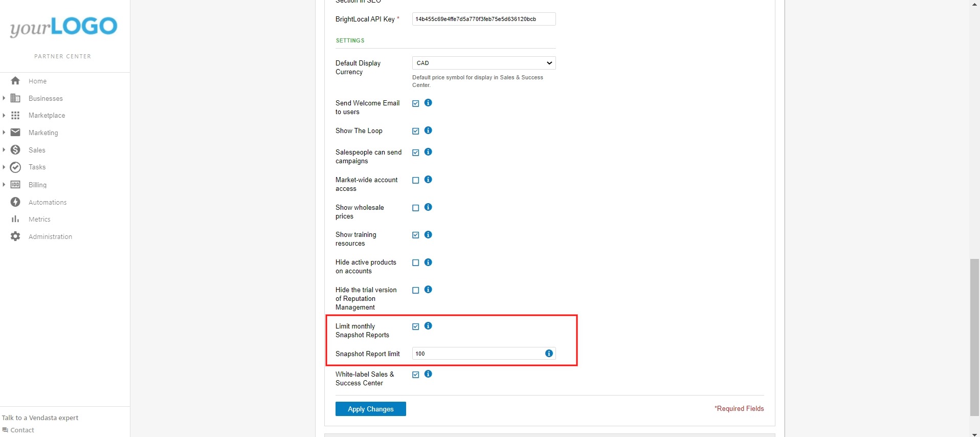Click the Sales dollar icon
The image size is (980, 437).
pyautogui.click(x=15, y=150)
